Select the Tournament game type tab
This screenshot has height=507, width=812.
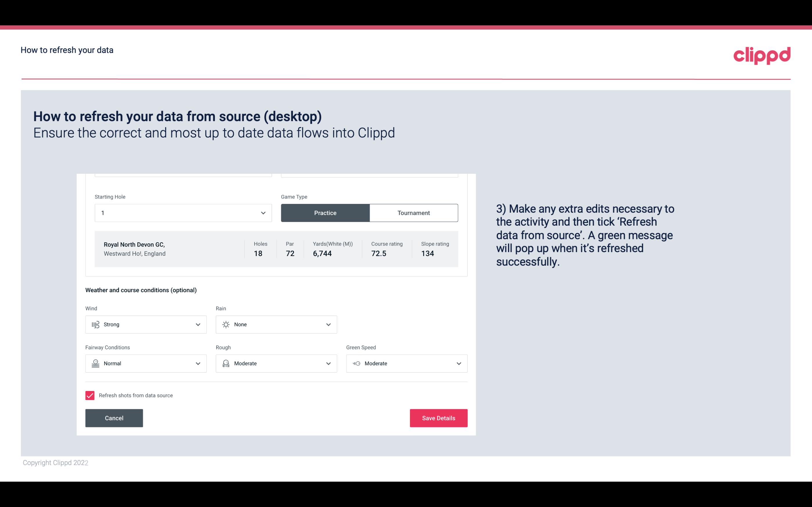click(x=413, y=213)
